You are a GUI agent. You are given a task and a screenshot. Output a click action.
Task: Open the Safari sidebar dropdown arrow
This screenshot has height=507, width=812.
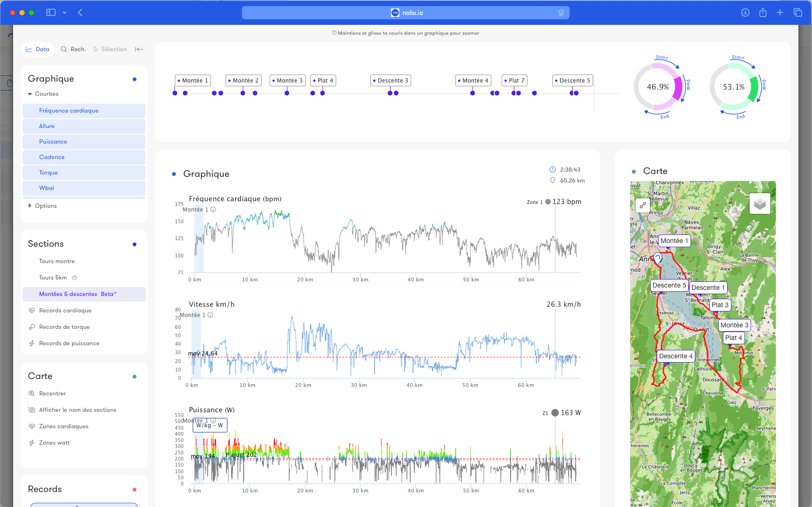click(64, 13)
